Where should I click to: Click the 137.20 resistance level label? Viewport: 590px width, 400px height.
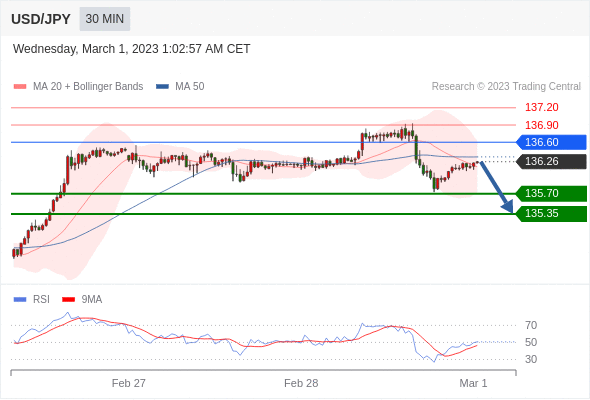[x=541, y=107]
